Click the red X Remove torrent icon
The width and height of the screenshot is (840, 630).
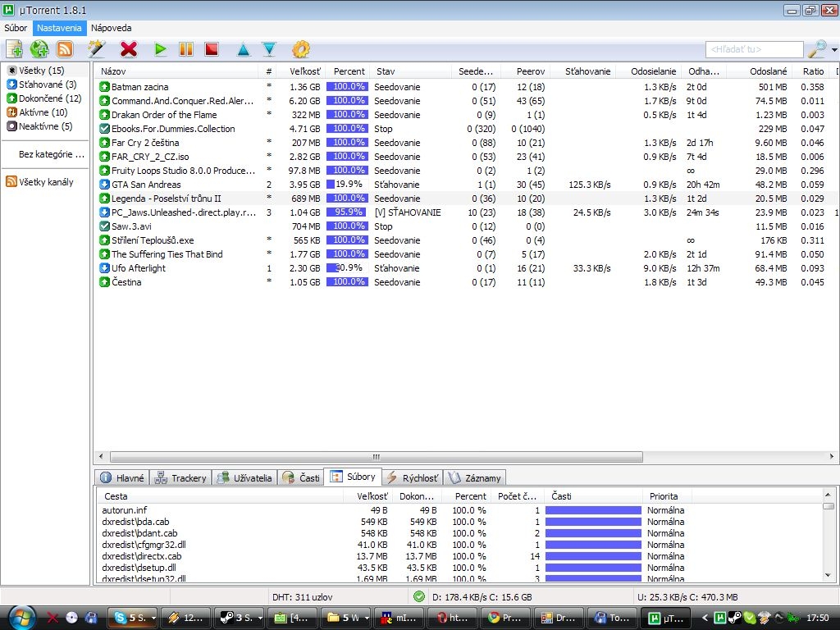click(x=129, y=49)
